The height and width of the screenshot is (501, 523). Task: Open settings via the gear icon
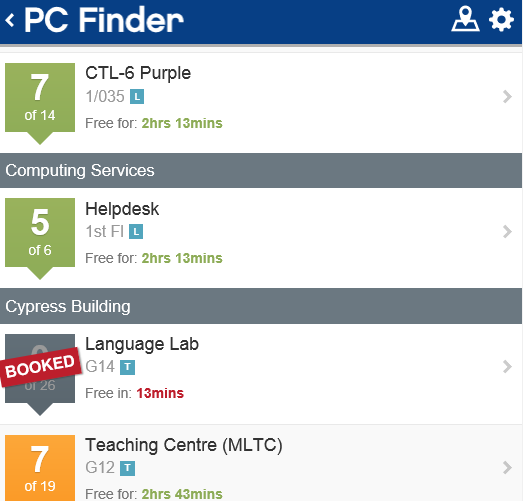click(501, 20)
